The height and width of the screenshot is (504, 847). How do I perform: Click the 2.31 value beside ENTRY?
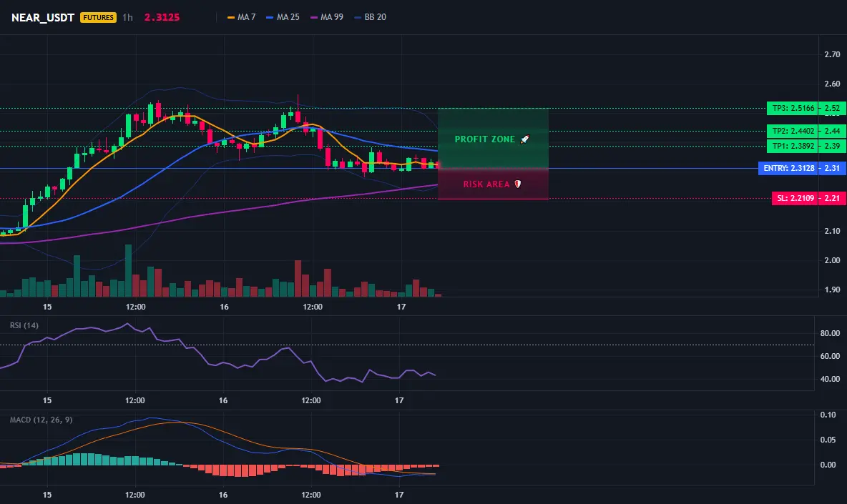click(833, 169)
